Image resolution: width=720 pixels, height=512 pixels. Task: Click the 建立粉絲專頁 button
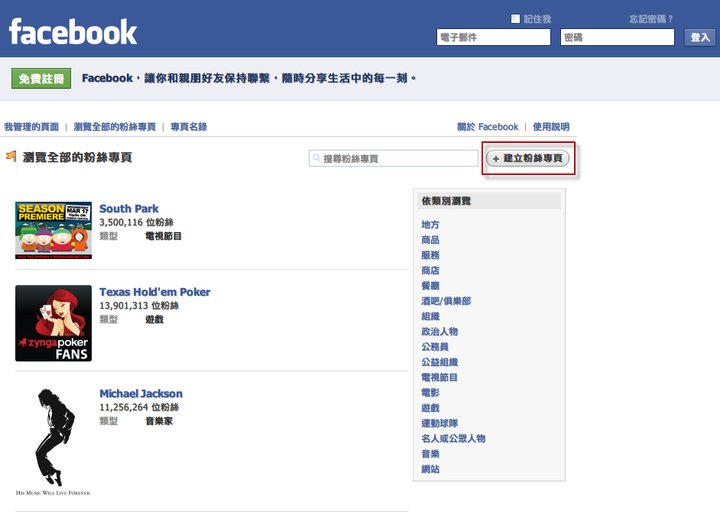click(x=528, y=158)
